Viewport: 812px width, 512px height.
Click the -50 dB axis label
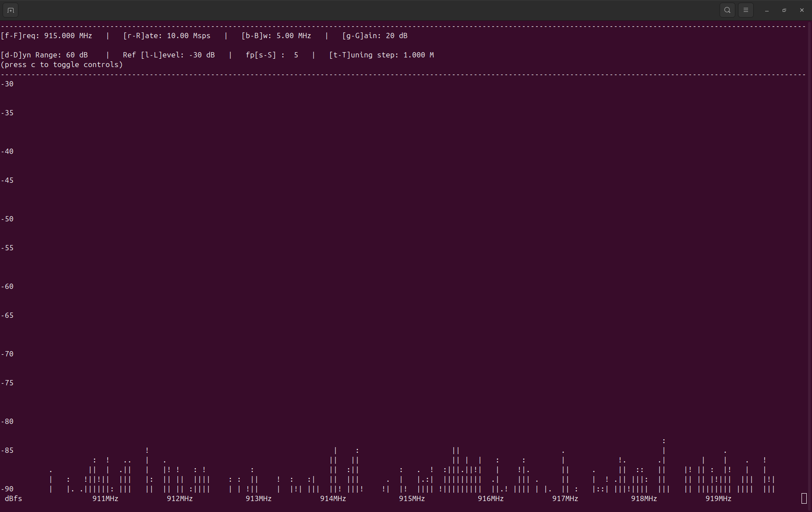(x=7, y=219)
